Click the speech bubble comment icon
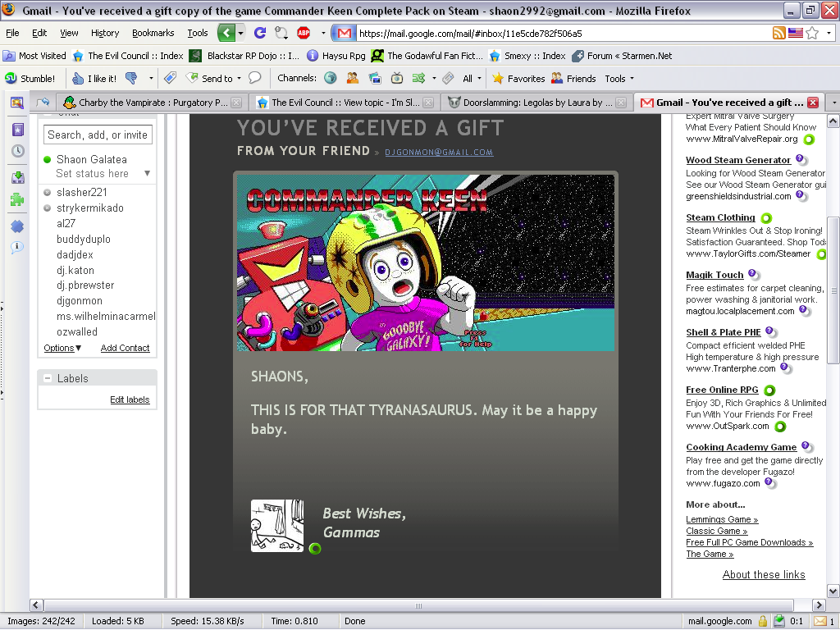840x630 pixels. tap(255, 78)
